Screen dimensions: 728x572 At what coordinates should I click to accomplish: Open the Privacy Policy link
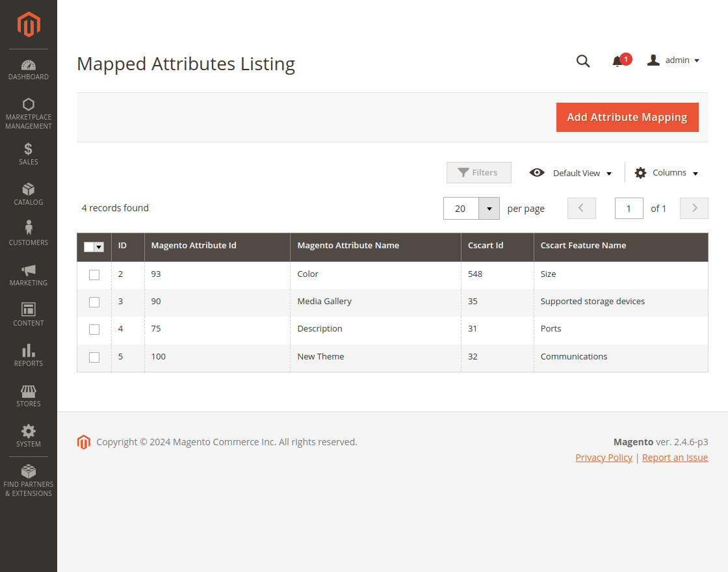[x=604, y=458]
